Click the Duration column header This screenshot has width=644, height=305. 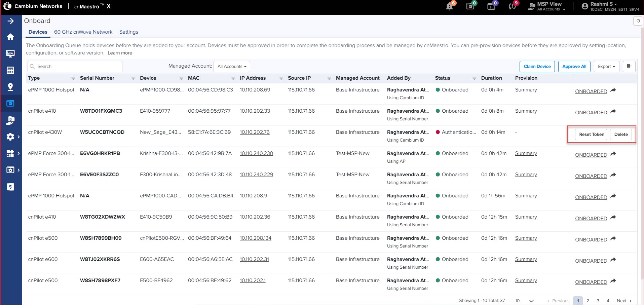click(491, 78)
